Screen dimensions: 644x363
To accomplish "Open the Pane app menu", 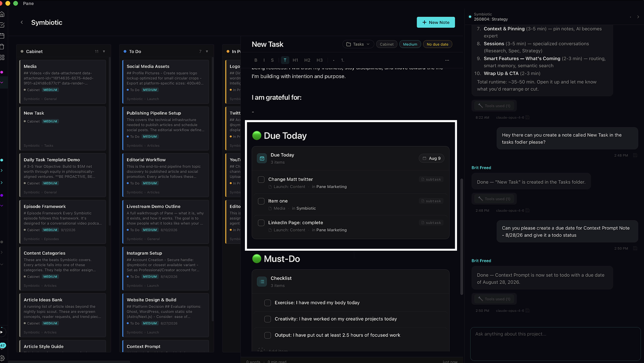I will coord(28,4).
